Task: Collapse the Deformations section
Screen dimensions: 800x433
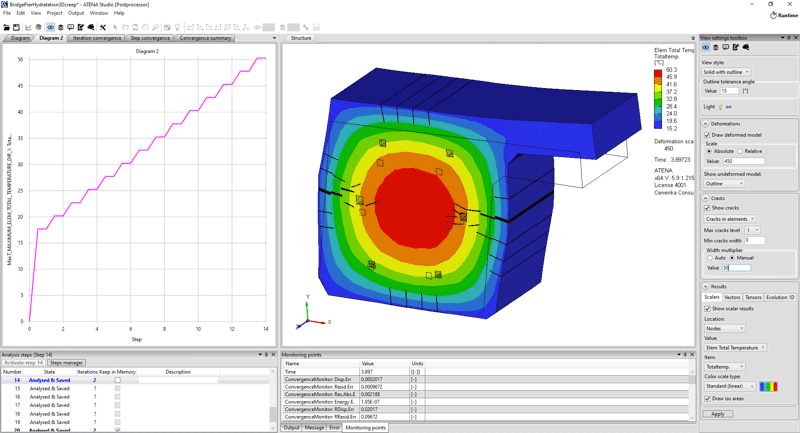Action: [706, 124]
